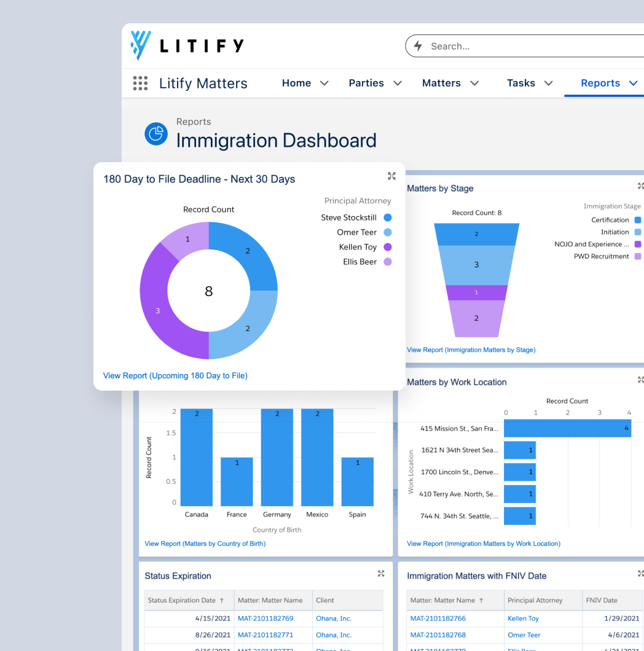Open the Home tab
The width and height of the screenshot is (644, 651).
296,83
